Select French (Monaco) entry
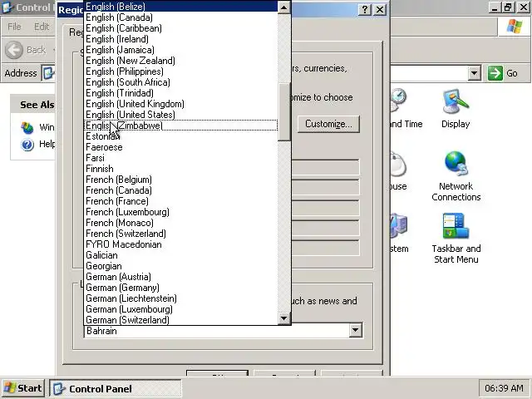Image resolution: width=532 pixels, height=399 pixels. [x=180, y=223]
